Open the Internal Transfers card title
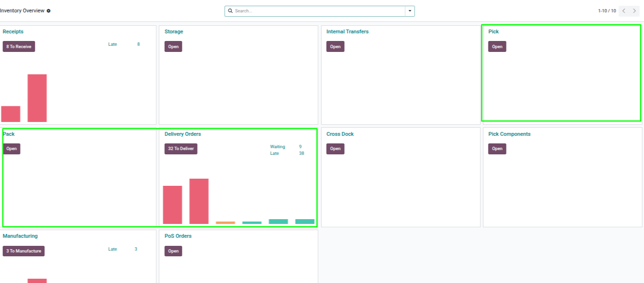 pos(347,32)
